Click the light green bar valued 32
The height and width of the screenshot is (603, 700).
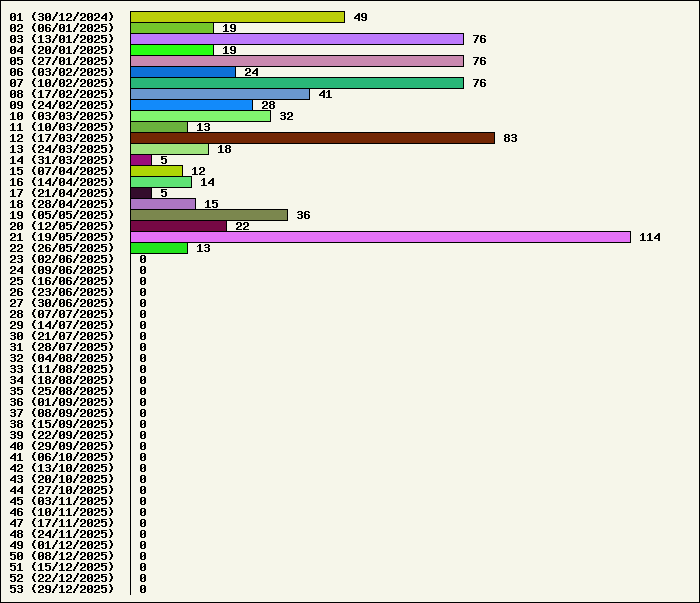(x=200, y=116)
